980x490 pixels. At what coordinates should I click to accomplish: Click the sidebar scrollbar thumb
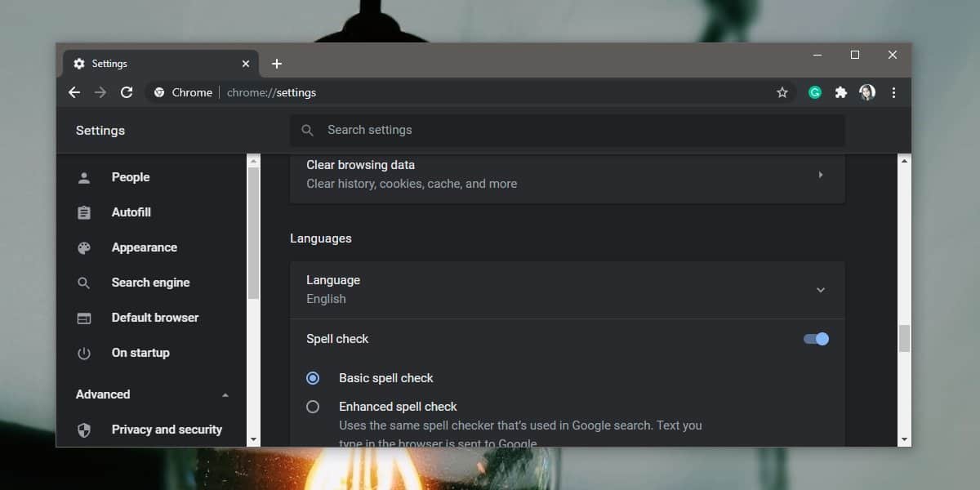coord(253,233)
